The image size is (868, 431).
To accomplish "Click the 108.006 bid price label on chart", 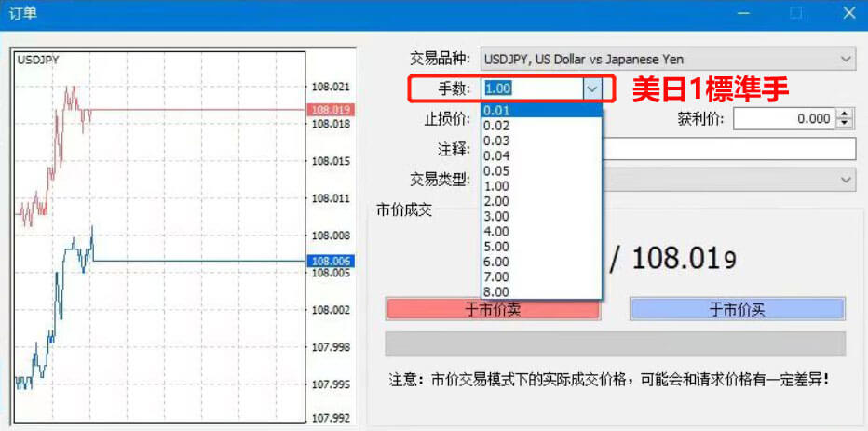I will tap(330, 261).
